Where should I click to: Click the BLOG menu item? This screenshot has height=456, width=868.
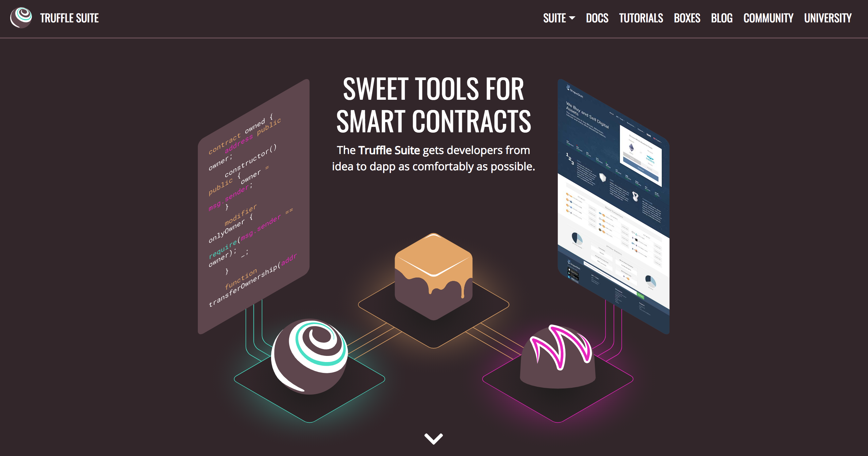coord(722,18)
